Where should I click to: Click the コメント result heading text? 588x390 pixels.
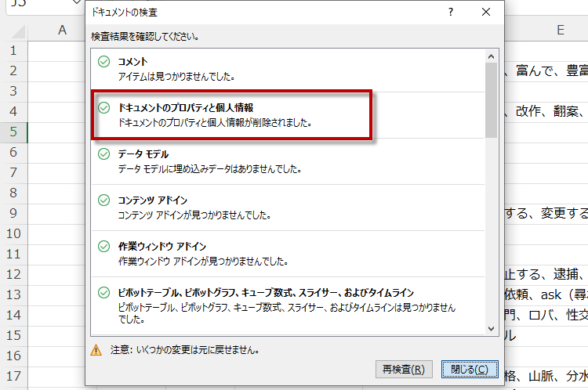point(132,61)
